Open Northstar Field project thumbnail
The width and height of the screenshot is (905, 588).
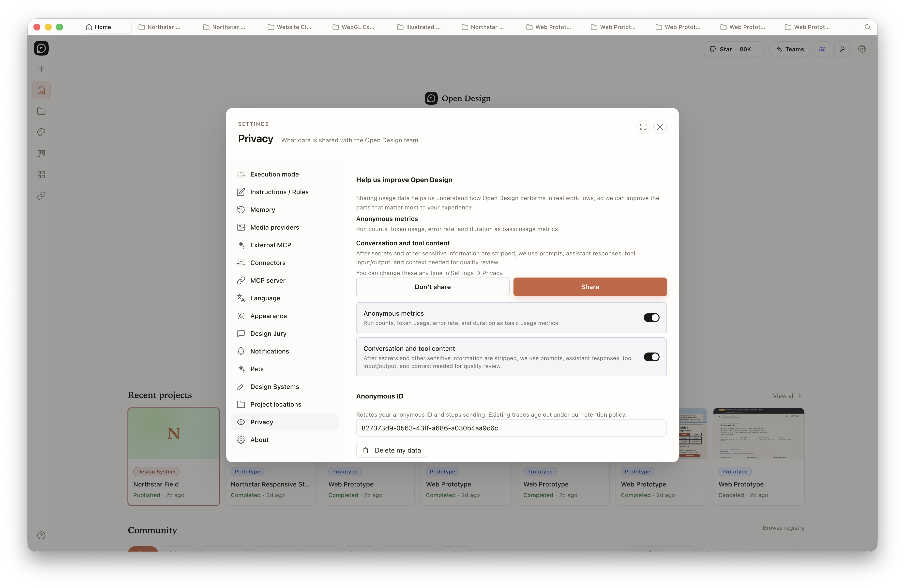click(x=174, y=433)
